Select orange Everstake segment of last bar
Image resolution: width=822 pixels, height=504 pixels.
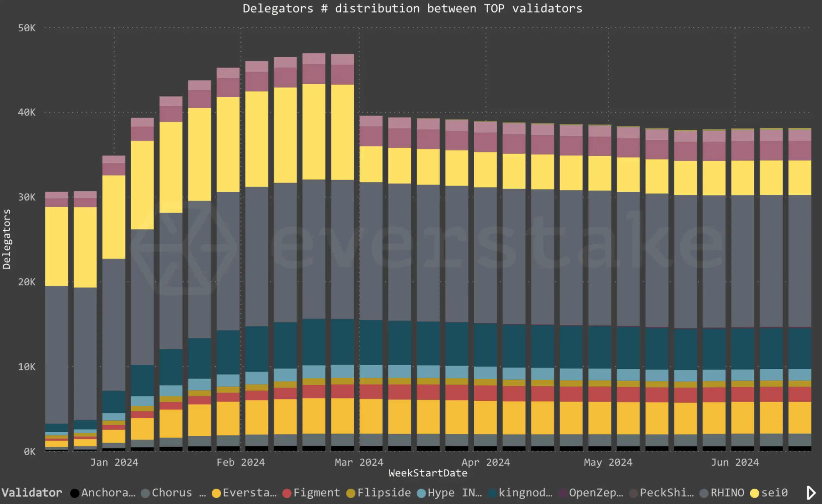pyautogui.click(x=800, y=418)
